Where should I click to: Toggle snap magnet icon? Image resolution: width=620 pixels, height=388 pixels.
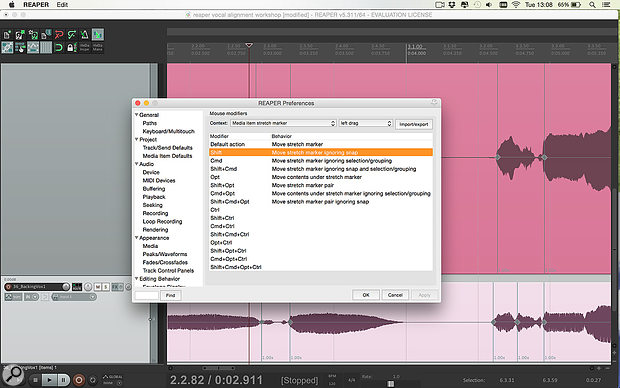[x=59, y=48]
